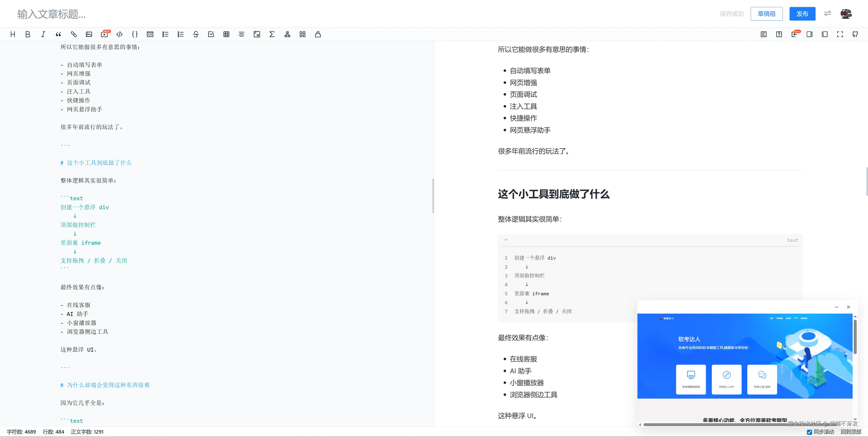Insert a video with NEW badge
The height and width of the screenshot is (437, 868).
coord(105,34)
